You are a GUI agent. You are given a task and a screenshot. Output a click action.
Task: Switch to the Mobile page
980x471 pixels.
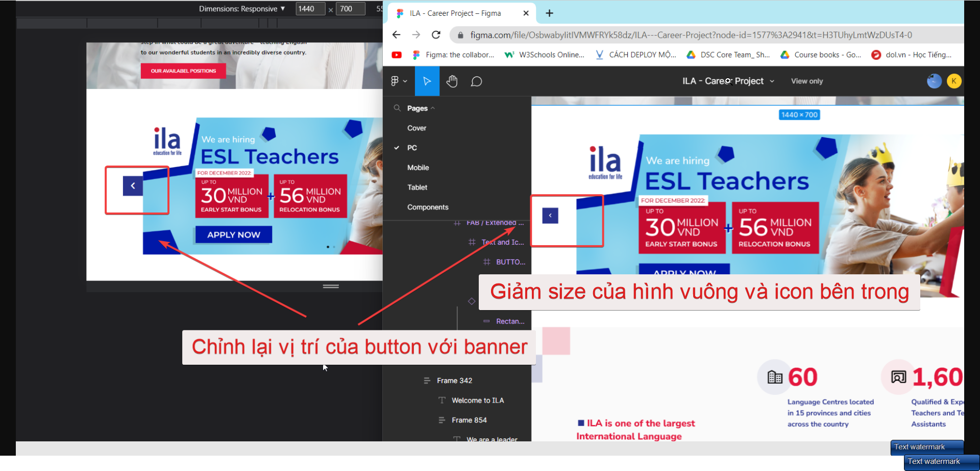418,168
